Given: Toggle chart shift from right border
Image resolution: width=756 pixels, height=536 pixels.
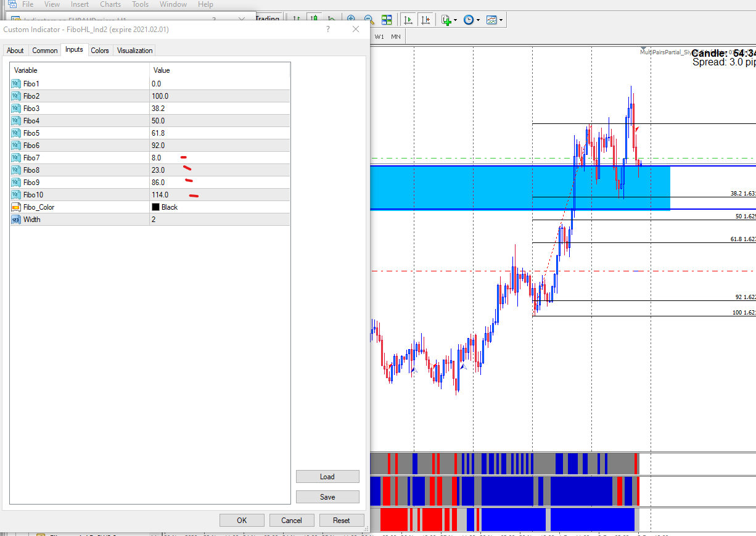Looking at the screenshot, I should click(425, 20).
